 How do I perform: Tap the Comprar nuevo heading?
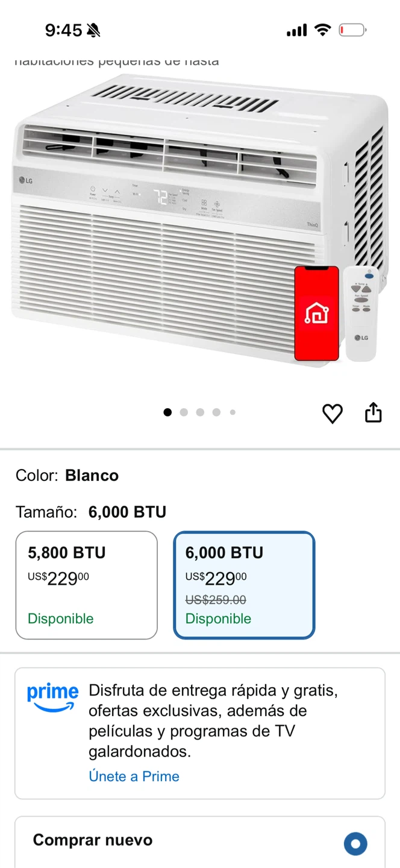coord(93,840)
